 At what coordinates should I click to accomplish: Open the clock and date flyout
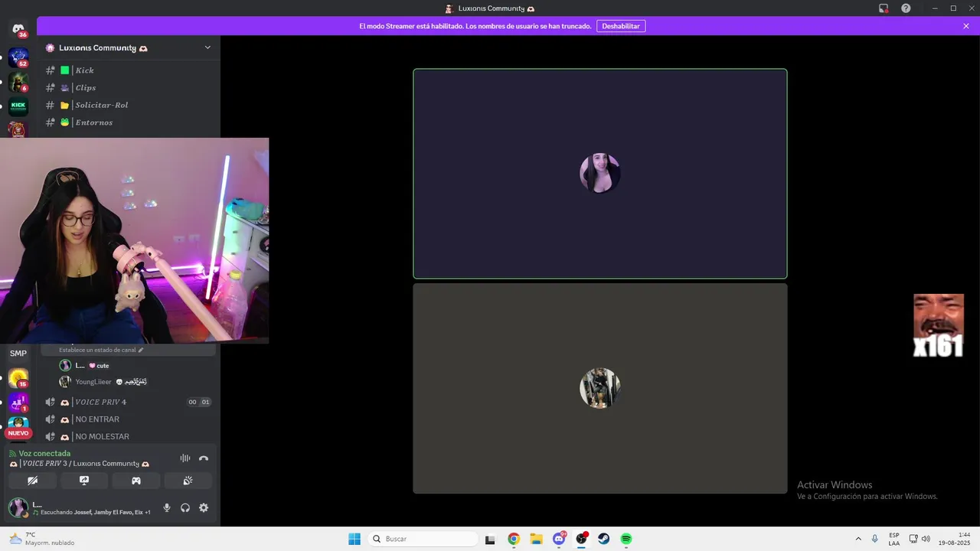coord(954,539)
